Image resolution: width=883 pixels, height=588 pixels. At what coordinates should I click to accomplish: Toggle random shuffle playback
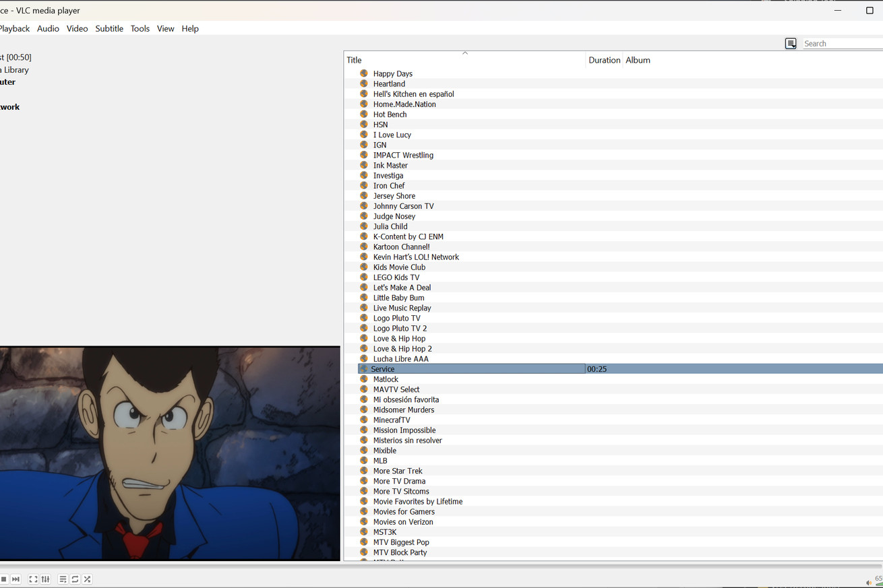pos(87,579)
